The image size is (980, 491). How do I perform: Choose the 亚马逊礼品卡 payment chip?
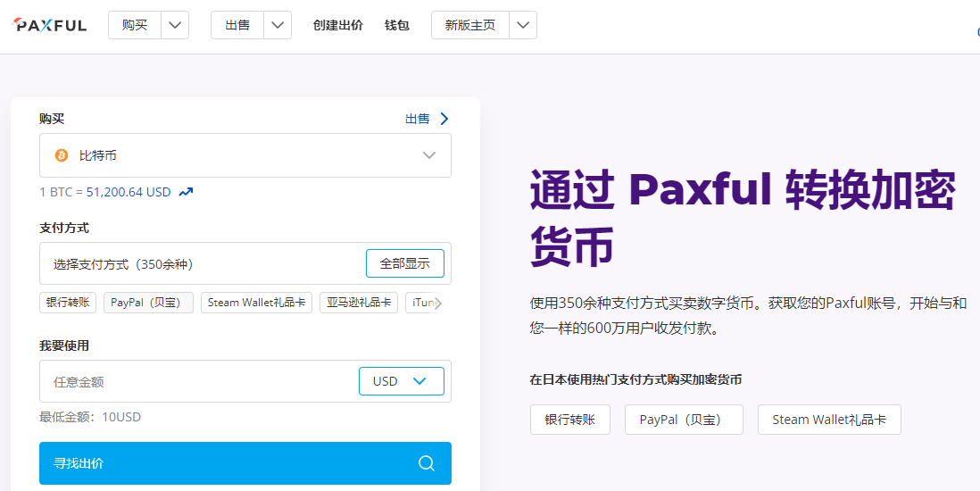[x=358, y=303]
